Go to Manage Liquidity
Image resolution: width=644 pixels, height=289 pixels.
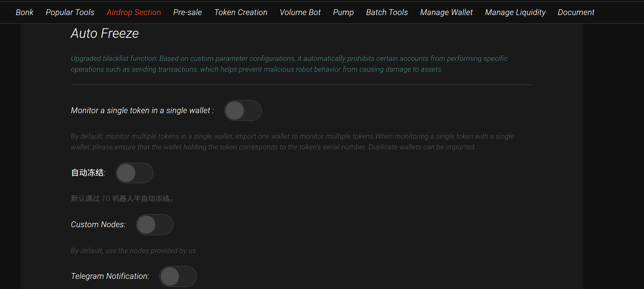(515, 12)
